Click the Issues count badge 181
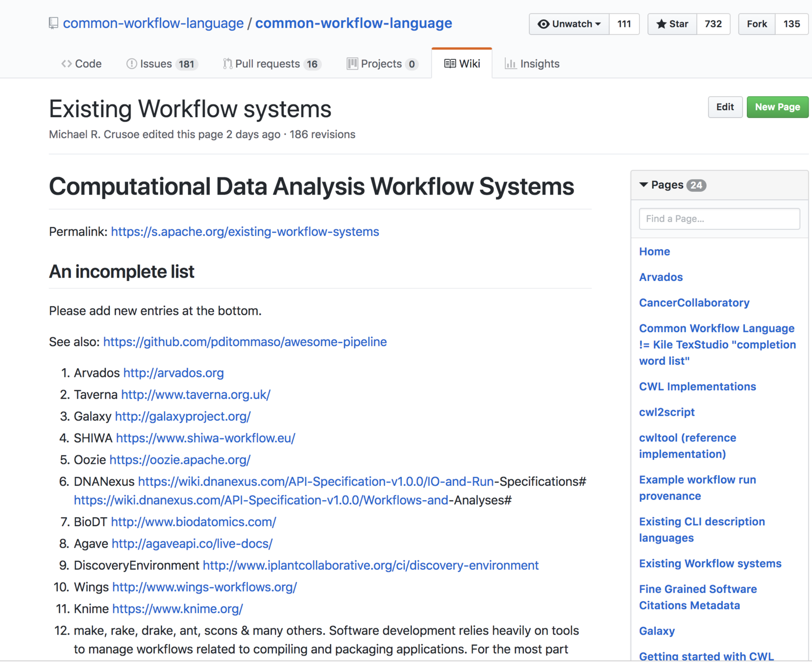 click(x=186, y=64)
